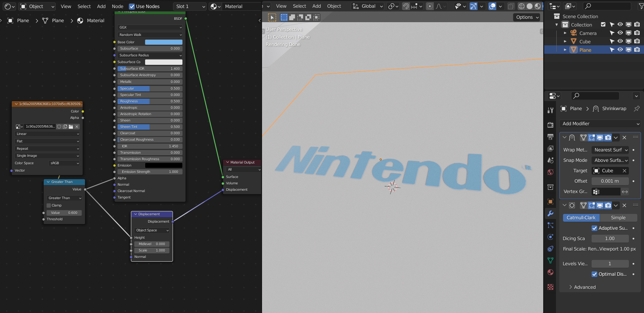Toggle the Use Nodes checkbox
Image resolution: width=644 pixels, height=313 pixels.
pos(132,6)
